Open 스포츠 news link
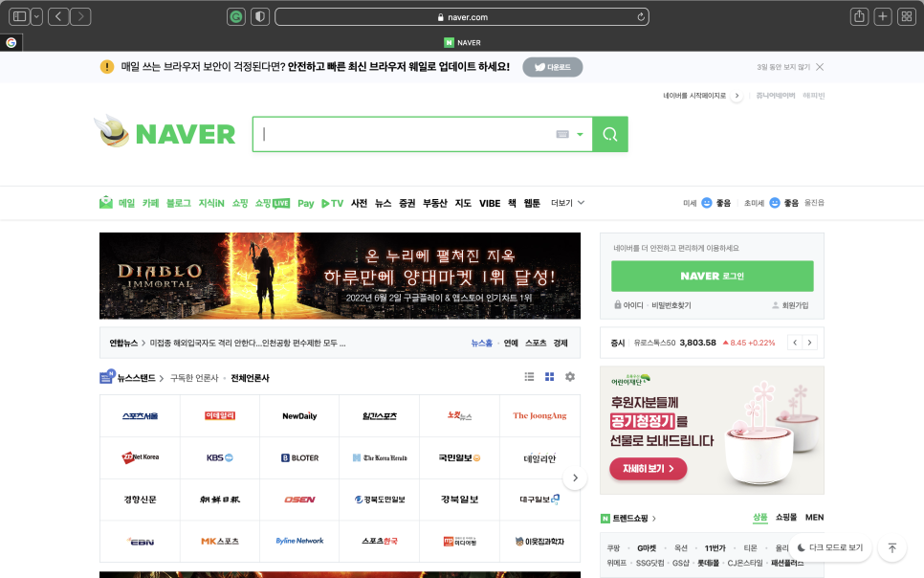 coord(536,343)
